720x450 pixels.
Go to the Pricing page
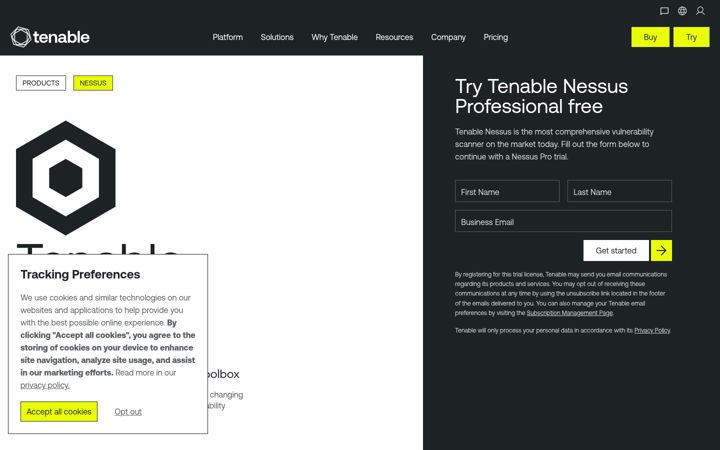point(495,37)
